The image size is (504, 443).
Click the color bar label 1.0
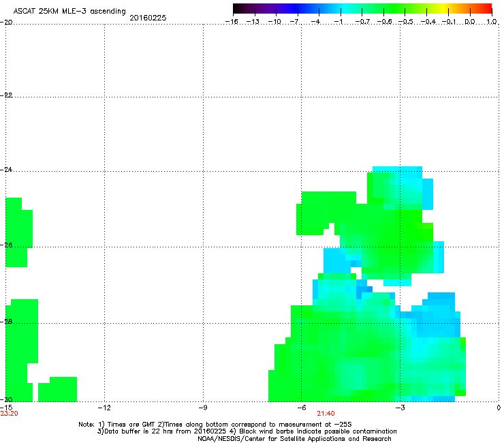(492, 22)
